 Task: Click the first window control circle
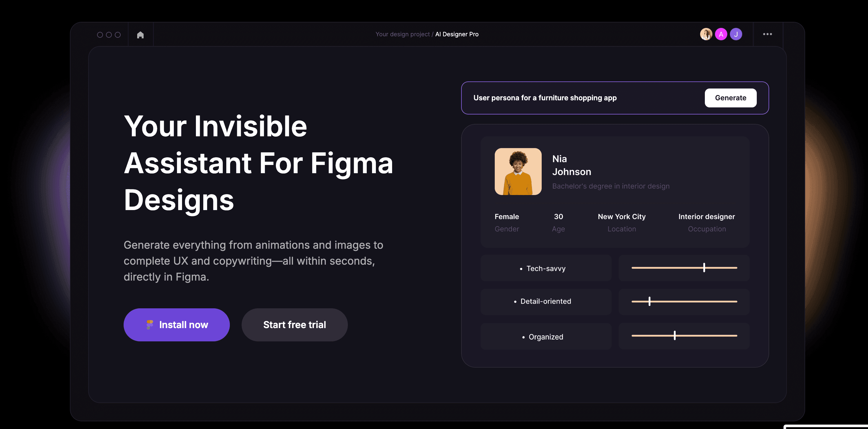(x=100, y=35)
